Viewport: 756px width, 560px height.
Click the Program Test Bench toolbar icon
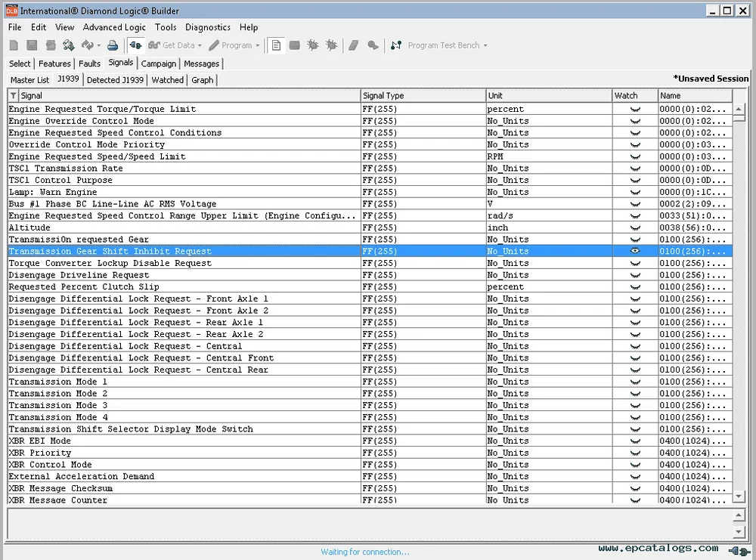(396, 45)
